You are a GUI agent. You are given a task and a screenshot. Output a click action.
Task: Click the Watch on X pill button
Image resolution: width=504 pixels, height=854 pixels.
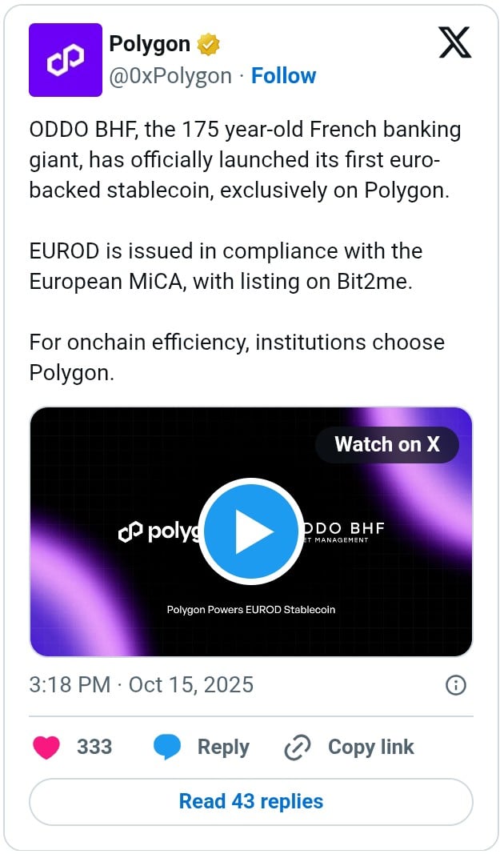387,445
